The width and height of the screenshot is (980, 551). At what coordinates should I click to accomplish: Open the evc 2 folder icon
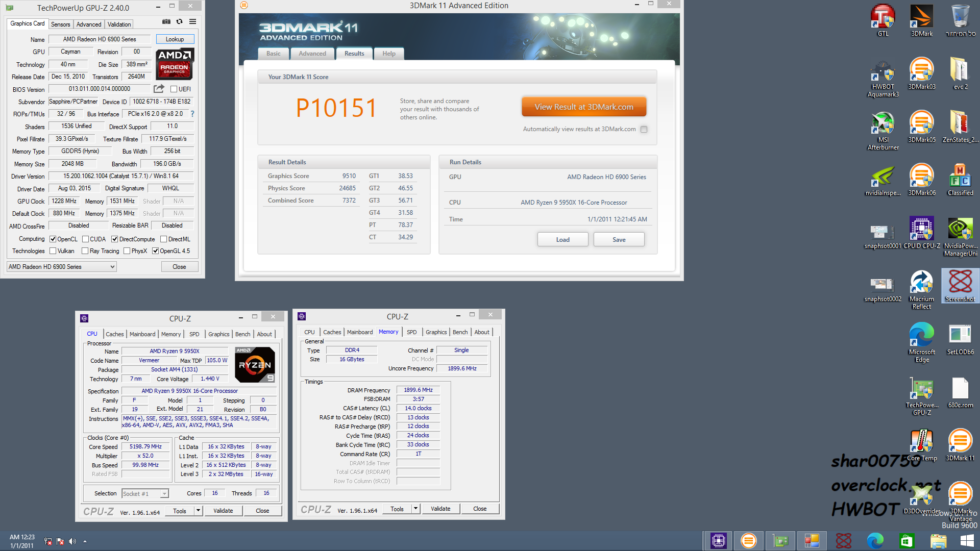(x=961, y=73)
